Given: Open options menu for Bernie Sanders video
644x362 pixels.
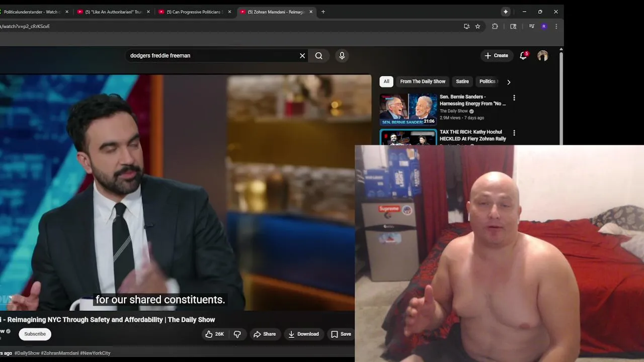Looking at the screenshot, I should pos(514,98).
